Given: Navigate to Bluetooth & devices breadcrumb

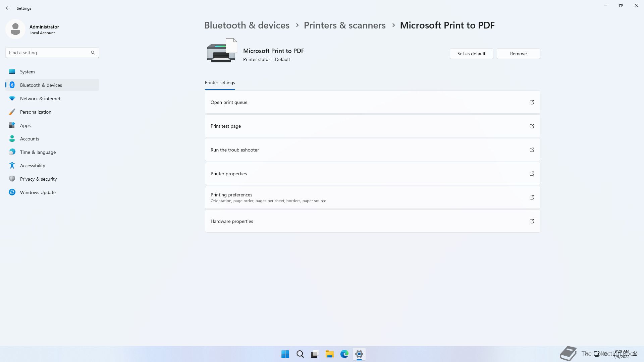Looking at the screenshot, I should click(247, 25).
